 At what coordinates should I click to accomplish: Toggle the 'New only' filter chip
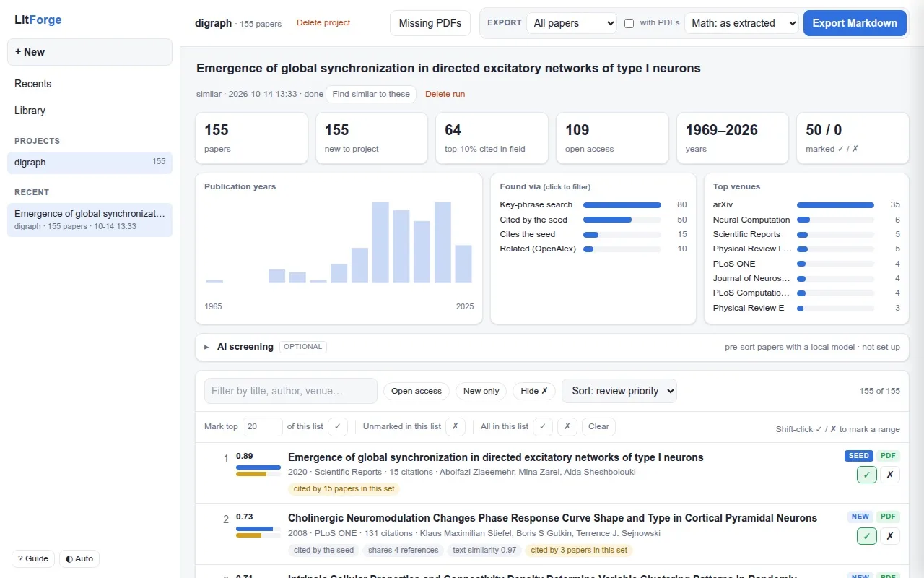click(x=481, y=391)
